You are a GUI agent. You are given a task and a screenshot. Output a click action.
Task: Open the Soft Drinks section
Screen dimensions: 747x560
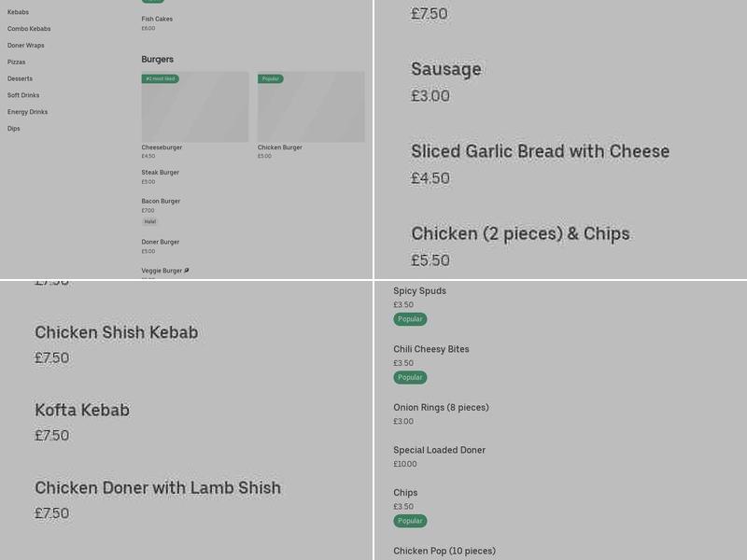coord(24,95)
